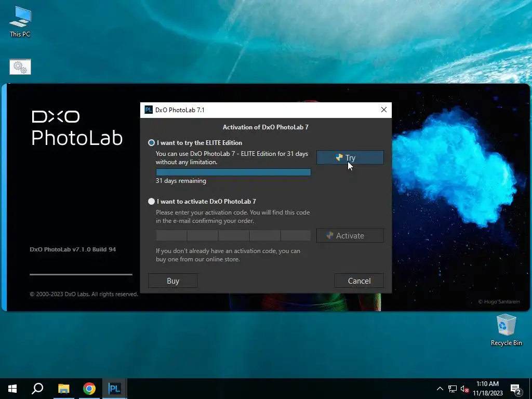Image resolution: width=532 pixels, height=399 pixels.
Task: Click the first activation code field
Action: (x=171, y=235)
